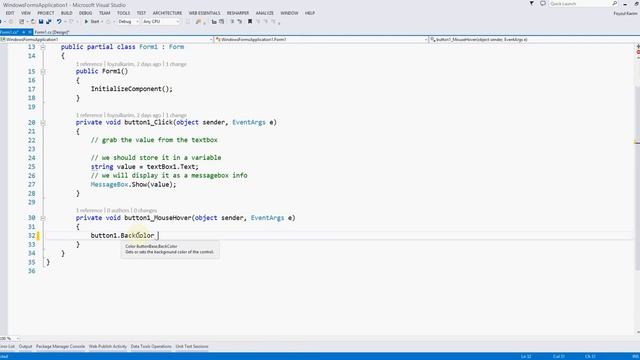This screenshot has width=640, height=360.
Task: Open the DEBUG menu
Action: [85, 13]
